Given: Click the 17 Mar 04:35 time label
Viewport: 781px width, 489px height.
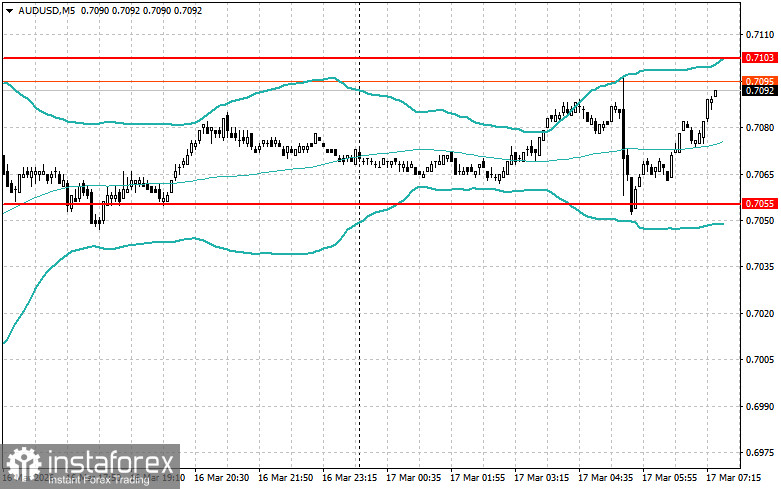Looking at the screenshot, I should (x=606, y=478).
